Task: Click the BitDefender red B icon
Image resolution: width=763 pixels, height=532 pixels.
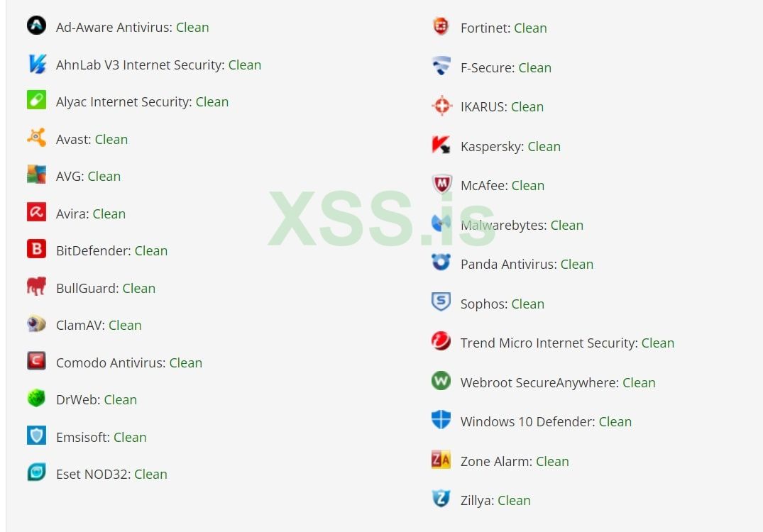Action: click(x=36, y=249)
